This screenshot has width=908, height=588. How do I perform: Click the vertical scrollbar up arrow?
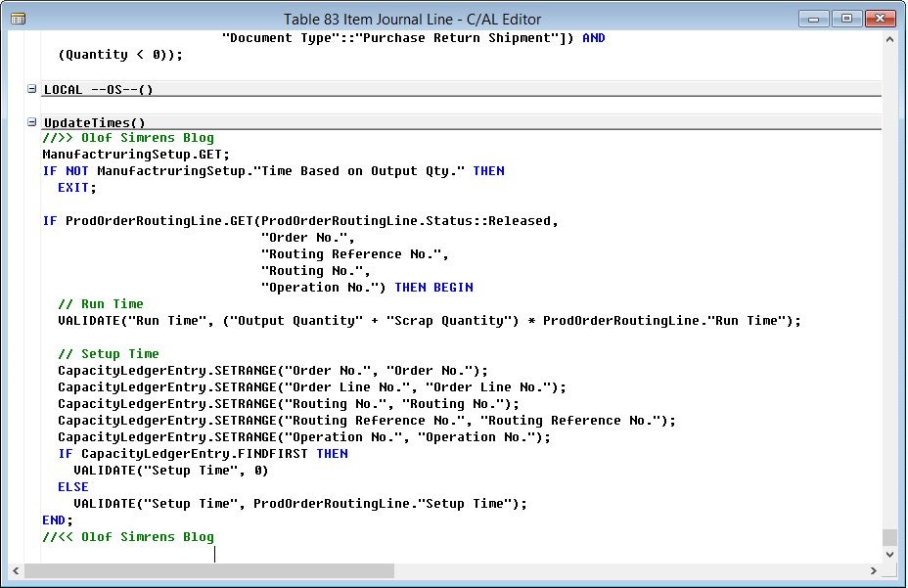[888, 38]
